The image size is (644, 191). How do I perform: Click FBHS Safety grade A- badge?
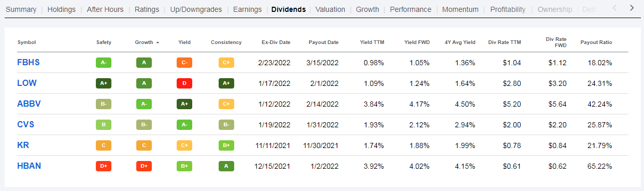[104, 63]
